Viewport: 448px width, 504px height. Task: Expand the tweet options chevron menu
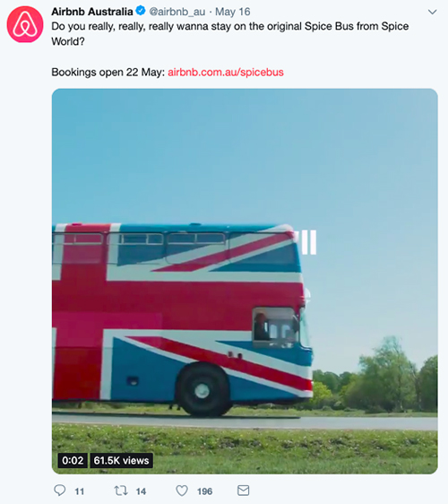[432, 13]
